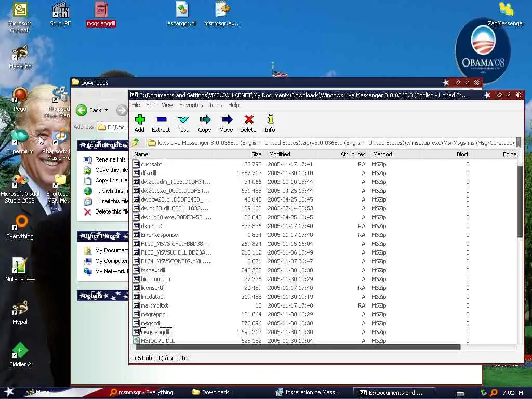Screen dimensions: 532x399
Task: Open the Edit menu
Action: click(151, 105)
